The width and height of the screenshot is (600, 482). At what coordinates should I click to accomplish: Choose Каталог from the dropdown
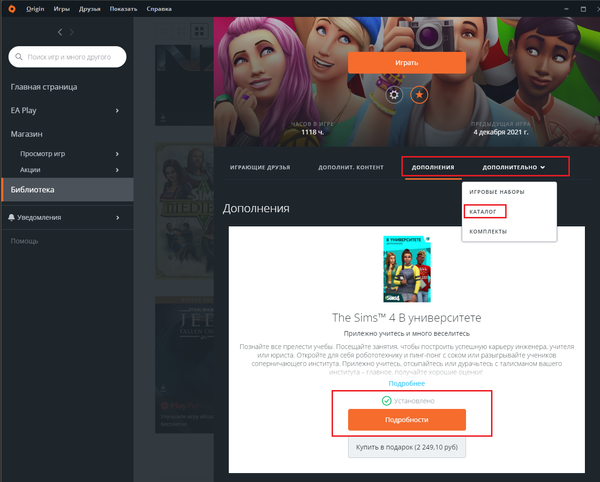[483, 212]
